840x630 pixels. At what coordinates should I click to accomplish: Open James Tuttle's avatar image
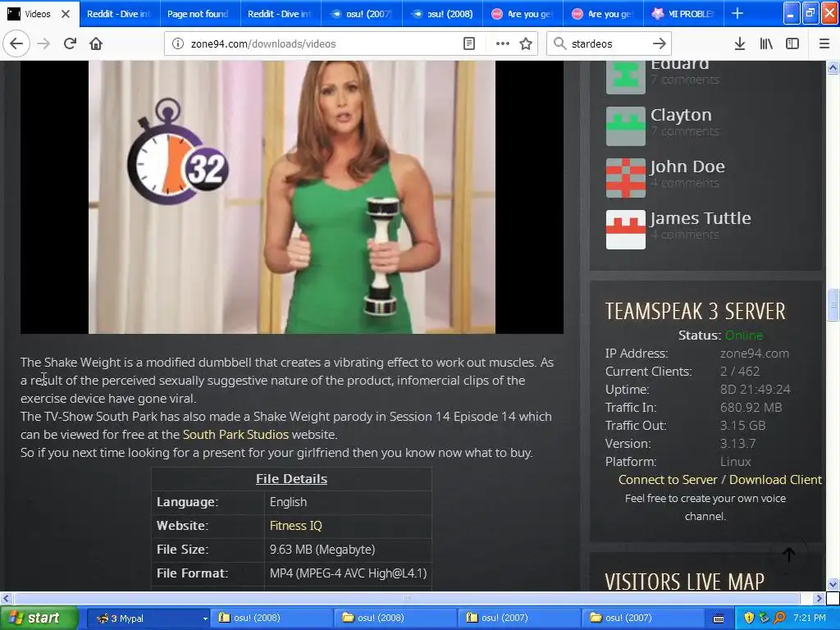(x=625, y=230)
